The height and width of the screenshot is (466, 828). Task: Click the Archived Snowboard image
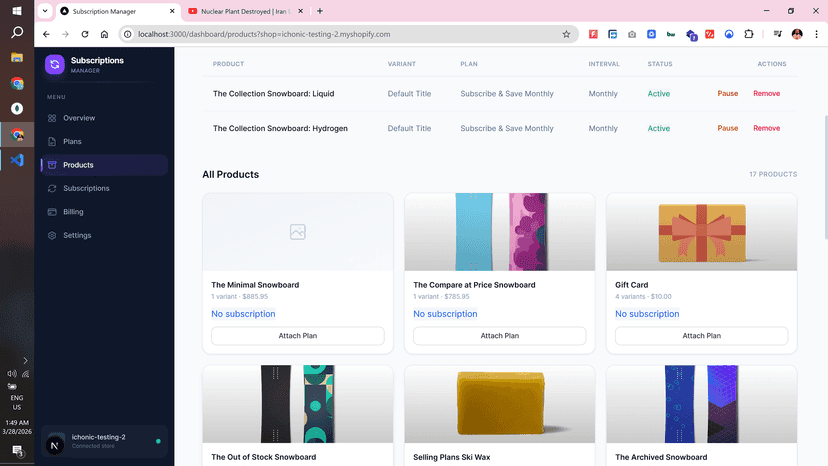tap(701, 404)
